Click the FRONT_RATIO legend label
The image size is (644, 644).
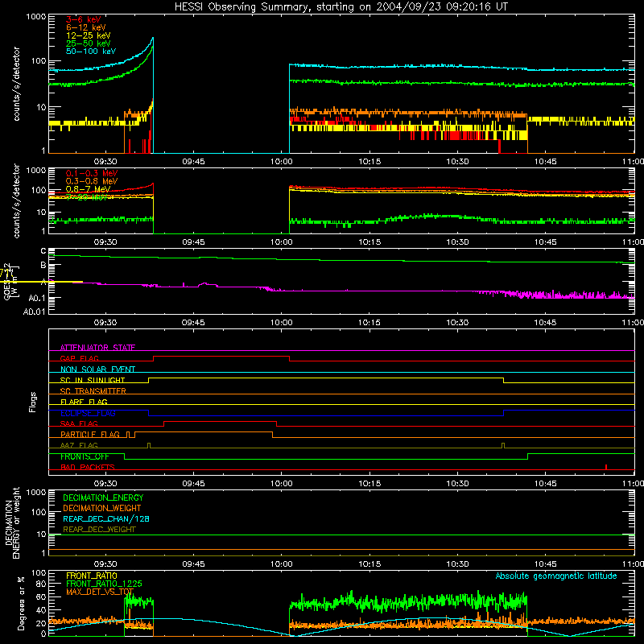(x=92, y=576)
